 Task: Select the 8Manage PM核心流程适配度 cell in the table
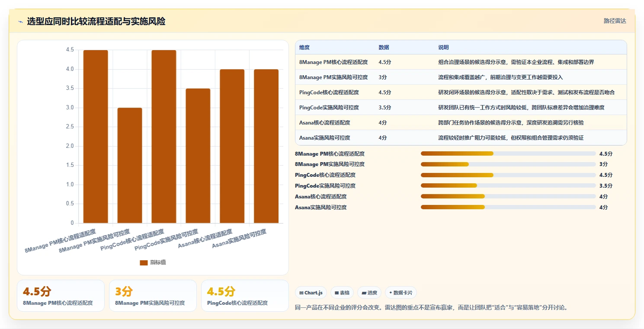click(x=333, y=62)
